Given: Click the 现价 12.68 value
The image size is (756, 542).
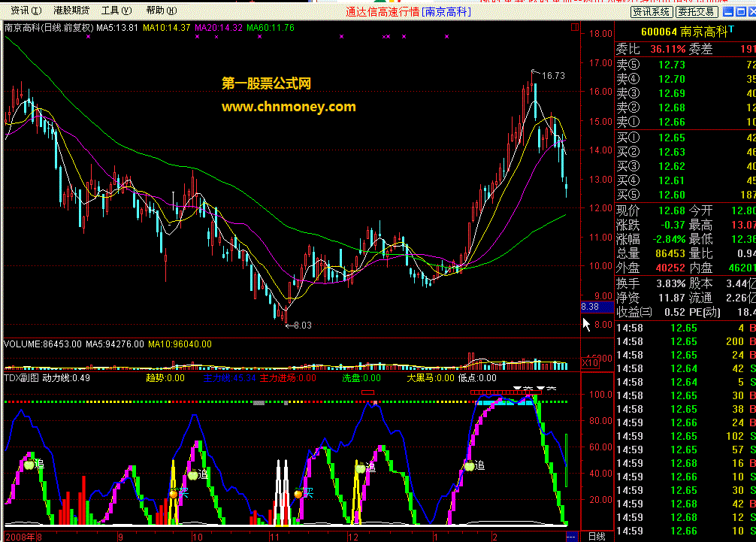Looking at the screenshot, I should (672, 210).
